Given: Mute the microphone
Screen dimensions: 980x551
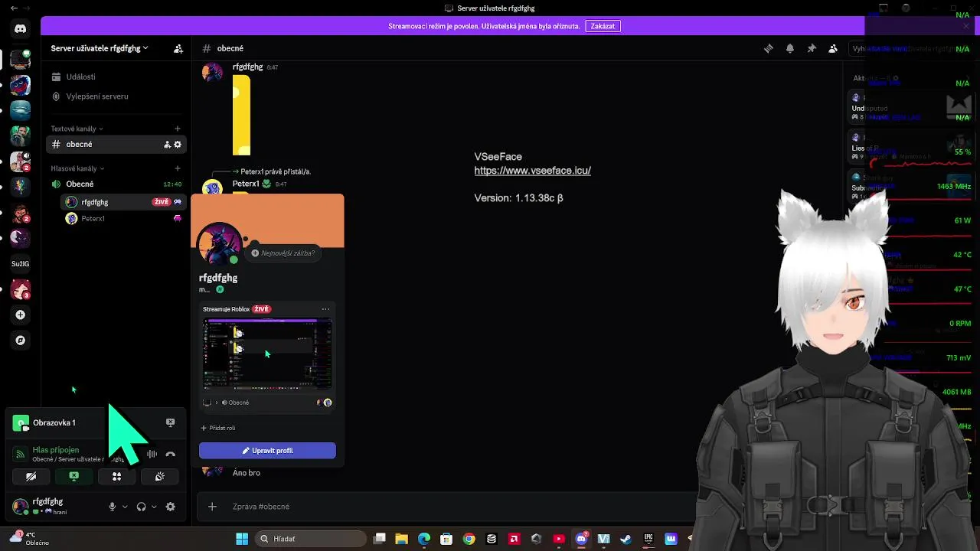Looking at the screenshot, I should tap(112, 507).
